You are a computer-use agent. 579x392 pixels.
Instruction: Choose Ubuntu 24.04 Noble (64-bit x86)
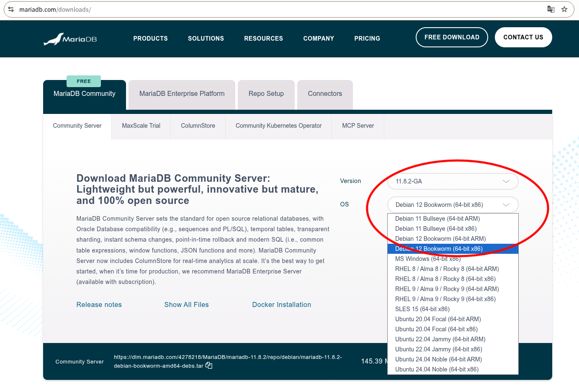pos(453,369)
